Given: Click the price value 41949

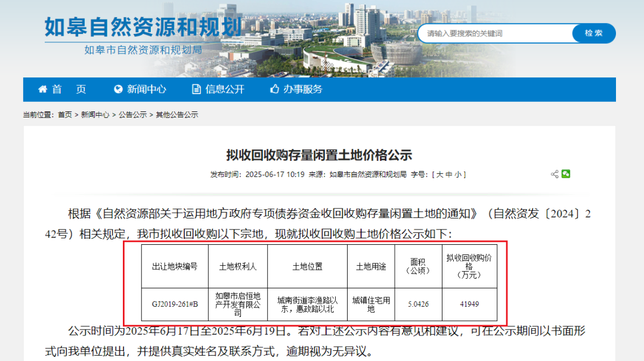Looking at the screenshot, I should tap(469, 304).
